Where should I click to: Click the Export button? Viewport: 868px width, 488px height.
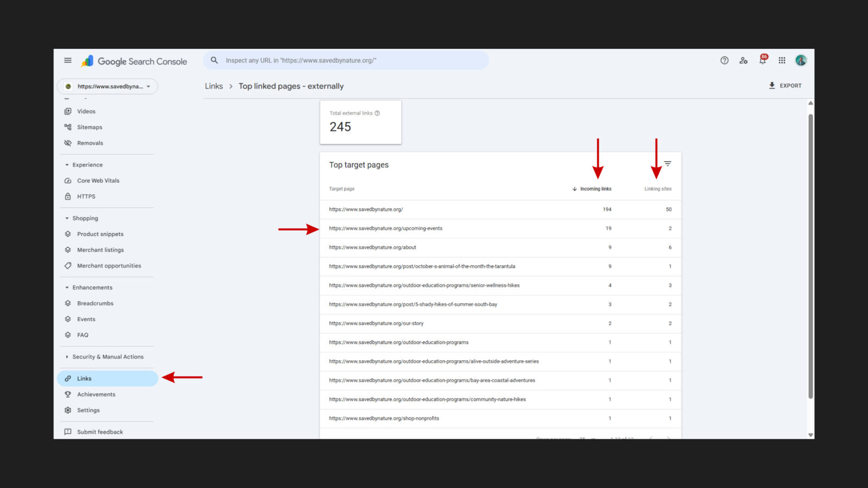coord(785,85)
